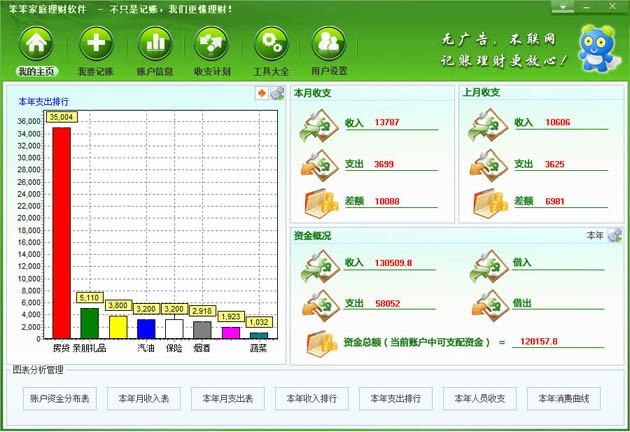Open 本年人员收支 report
Image resolution: width=630 pixels, height=432 pixels.
click(479, 399)
